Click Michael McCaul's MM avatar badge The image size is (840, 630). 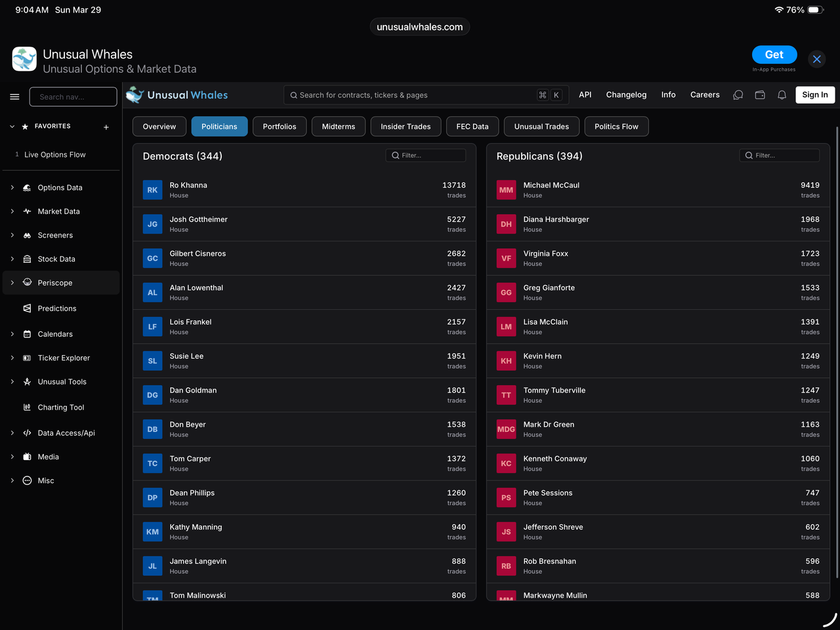click(506, 190)
